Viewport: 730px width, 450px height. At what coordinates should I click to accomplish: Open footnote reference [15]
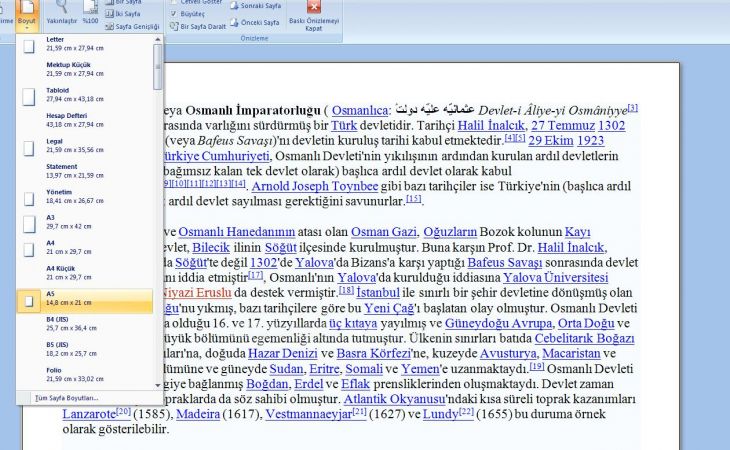pyautogui.click(x=413, y=199)
